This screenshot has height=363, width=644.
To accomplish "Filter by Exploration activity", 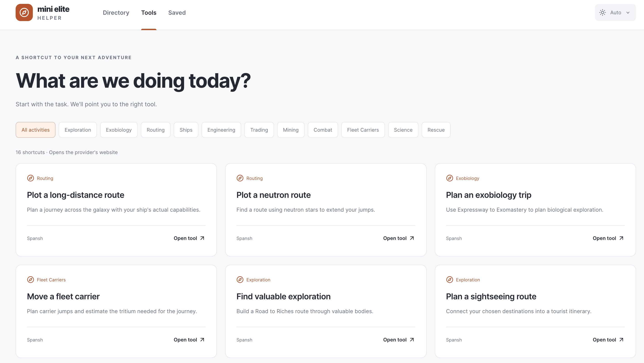I will click(x=78, y=130).
